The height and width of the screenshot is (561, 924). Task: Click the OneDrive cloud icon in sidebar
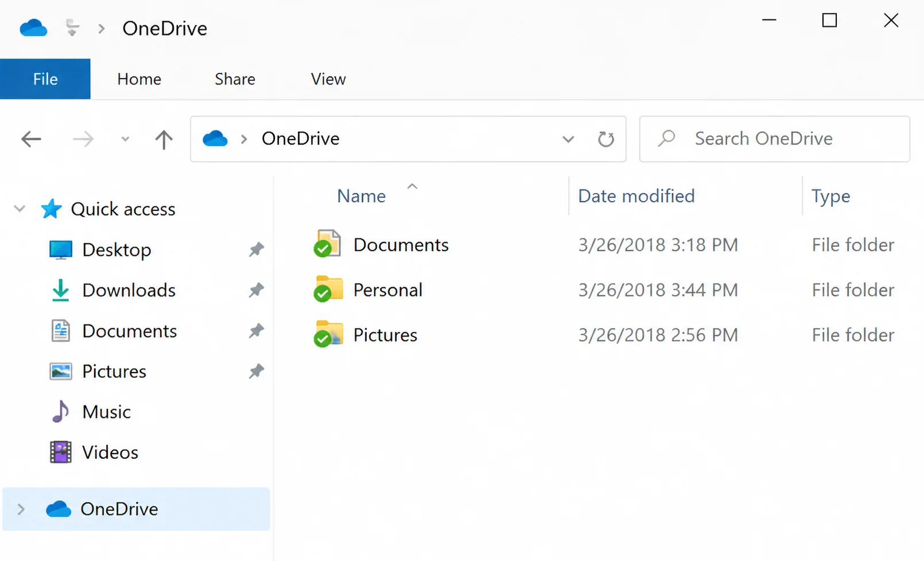pos(58,509)
